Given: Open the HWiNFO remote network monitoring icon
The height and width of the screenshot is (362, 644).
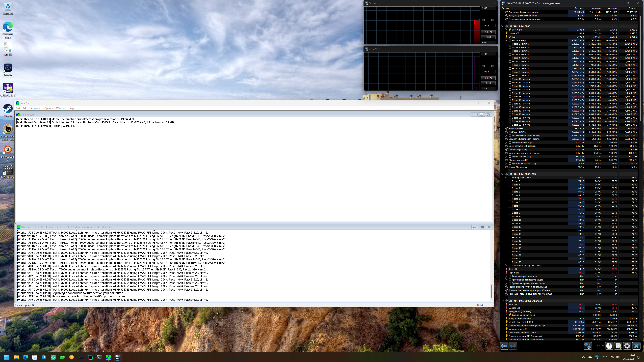Looking at the screenshot, I should (587, 346).
